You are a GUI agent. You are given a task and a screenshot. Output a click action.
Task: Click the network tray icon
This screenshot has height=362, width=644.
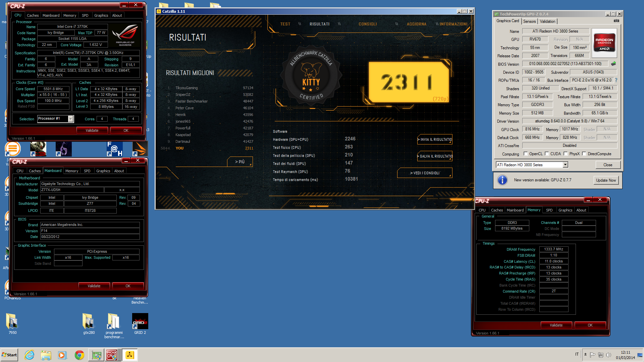(x=600, y=355)
